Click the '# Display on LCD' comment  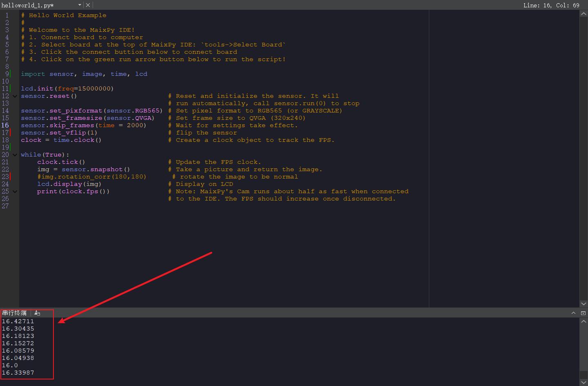tap(200, 184)
